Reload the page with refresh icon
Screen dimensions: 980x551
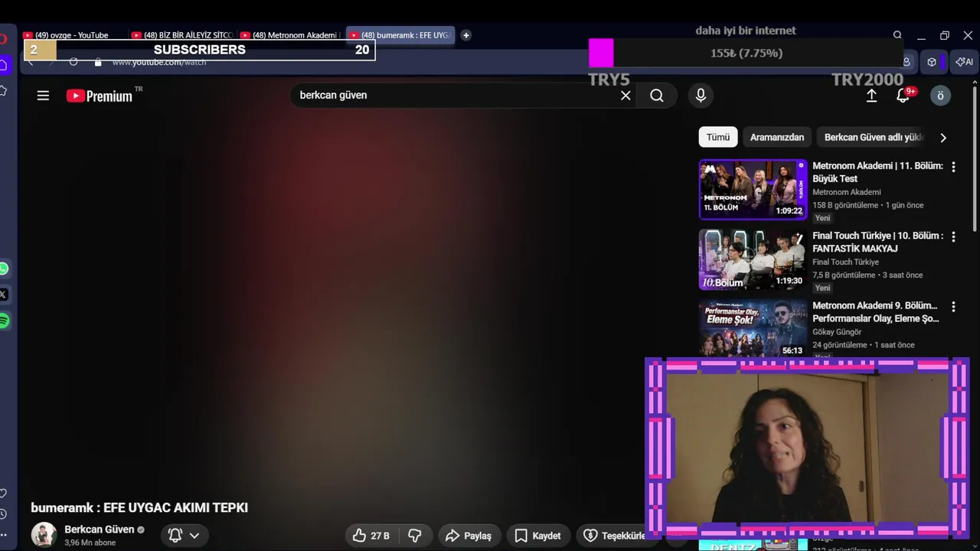[73, 62]
